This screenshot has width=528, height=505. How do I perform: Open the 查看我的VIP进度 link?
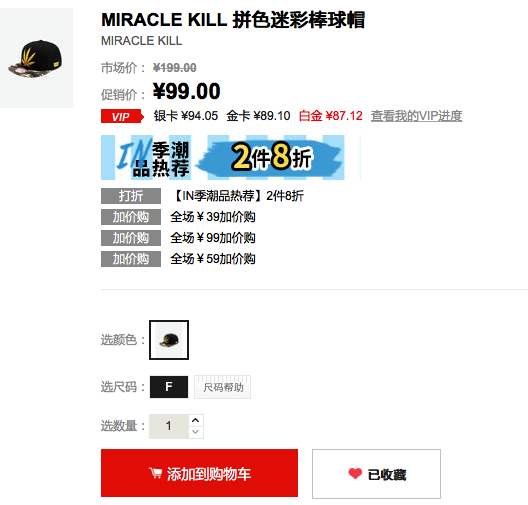pos(416,116)
